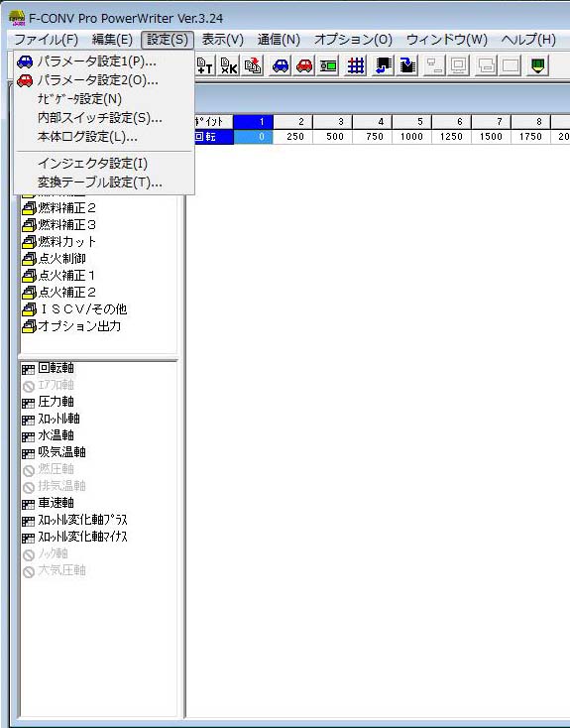Click the cell containing 1000 in 回転 row

(411, 137)
